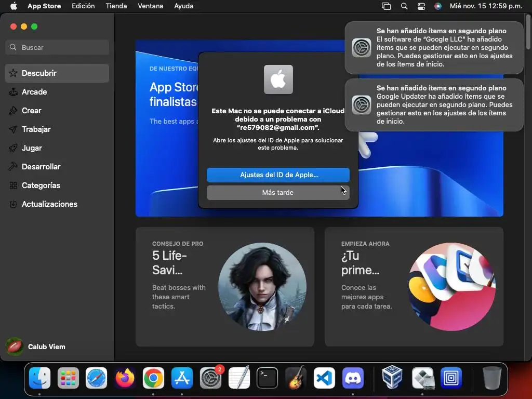Open Launchpad from the Dock
This screenshot has width=532, height=399.
(x=68, y=378)
